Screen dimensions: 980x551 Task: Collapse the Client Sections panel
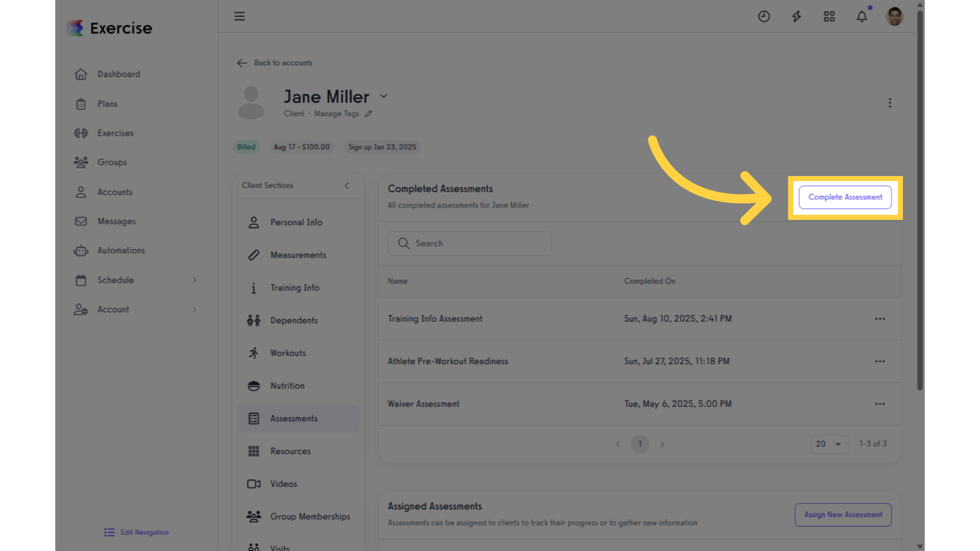(347, 186)
